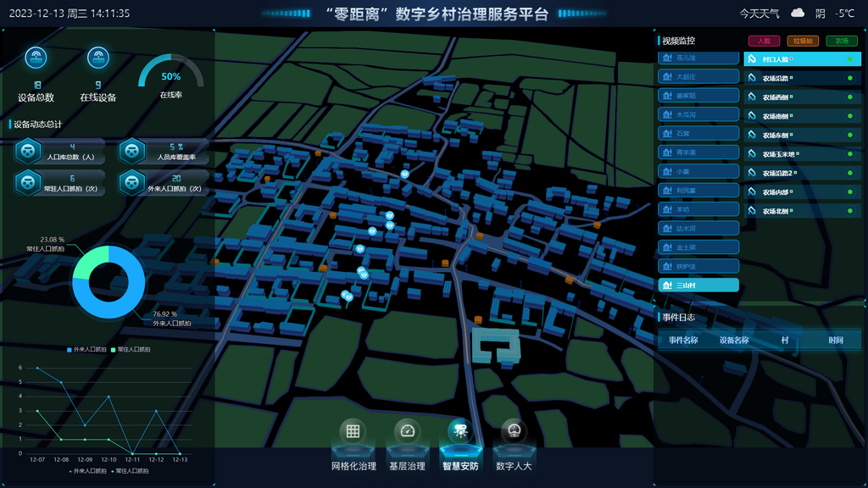This screenshot has width=868, height=488.
Task: Click the 12-13 label on chart axis
Action: pos(180,460)
